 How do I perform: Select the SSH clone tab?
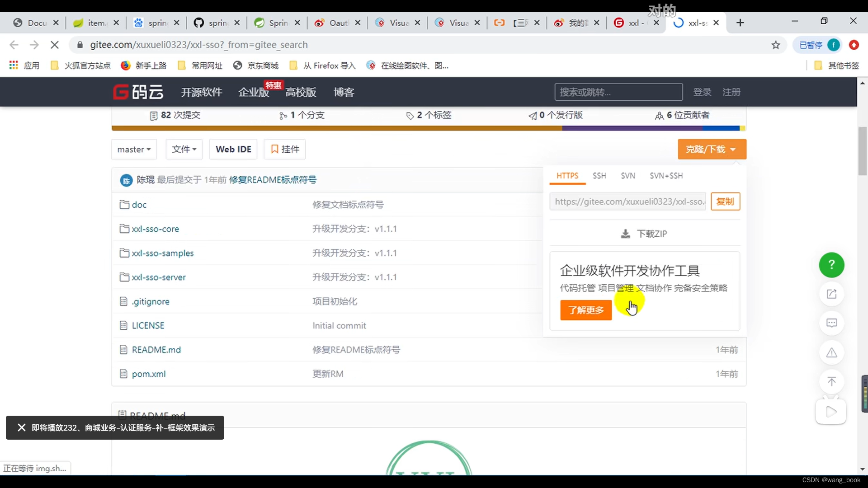tap(599, 176)
